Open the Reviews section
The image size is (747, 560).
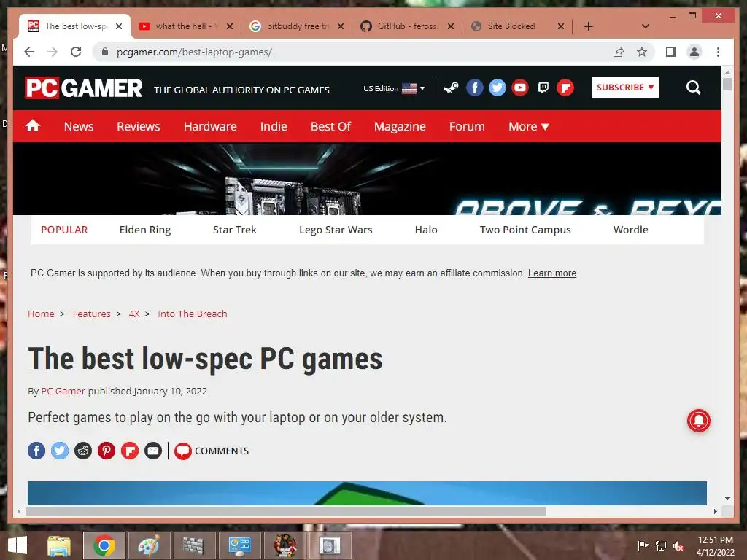coord(139,126)
